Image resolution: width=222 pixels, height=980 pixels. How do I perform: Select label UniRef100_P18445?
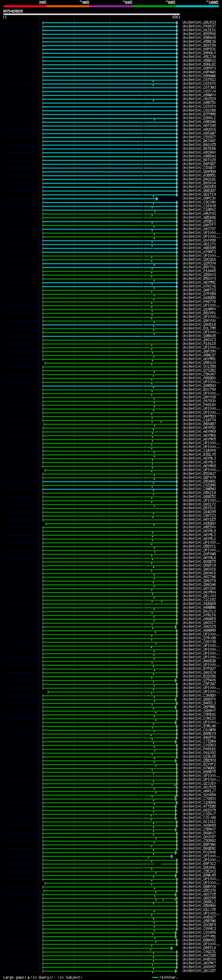[199, 271]
